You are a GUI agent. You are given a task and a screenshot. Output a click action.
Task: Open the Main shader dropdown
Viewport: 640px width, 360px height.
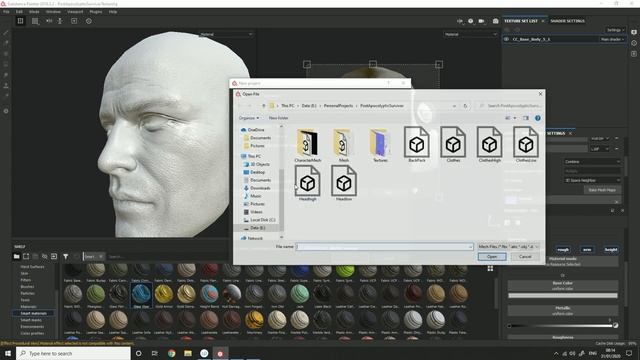(612, 39)
